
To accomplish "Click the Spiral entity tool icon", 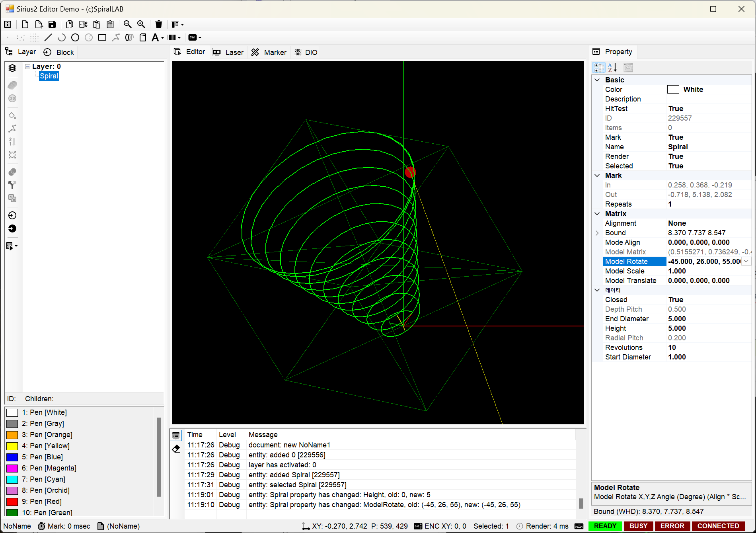I will pos(129,37).
